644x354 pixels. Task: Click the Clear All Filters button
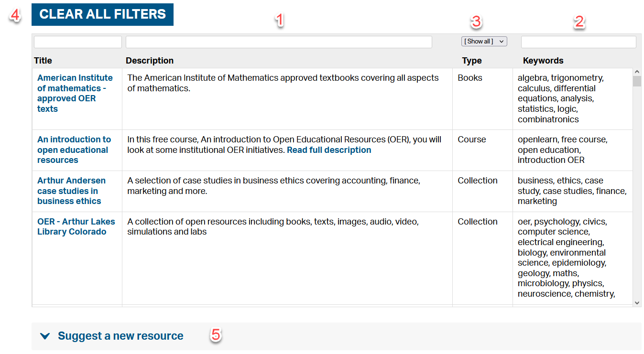point(102,14)
